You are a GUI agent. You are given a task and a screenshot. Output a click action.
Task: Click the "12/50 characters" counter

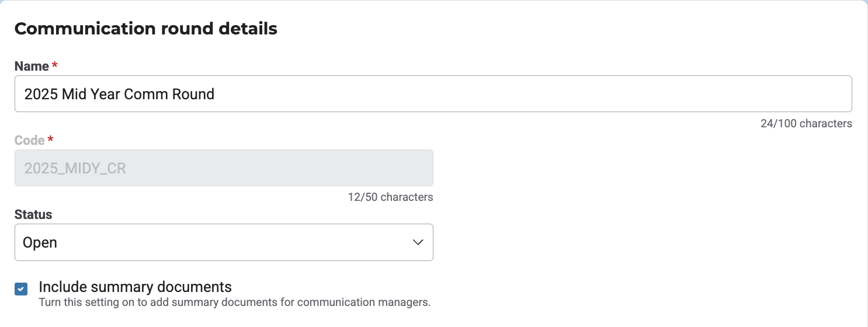click(390, 197)
